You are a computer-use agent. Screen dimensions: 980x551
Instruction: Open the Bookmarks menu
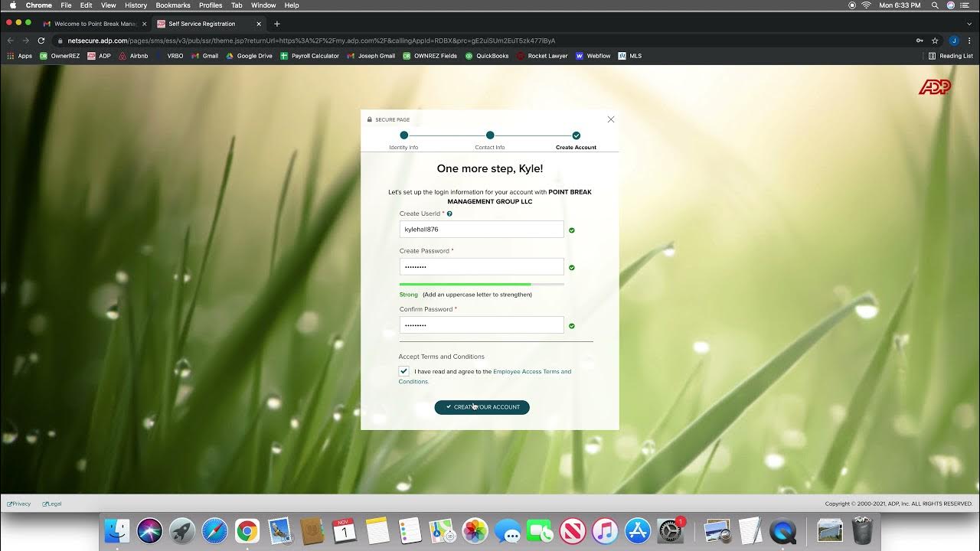[x=173, y=5]
